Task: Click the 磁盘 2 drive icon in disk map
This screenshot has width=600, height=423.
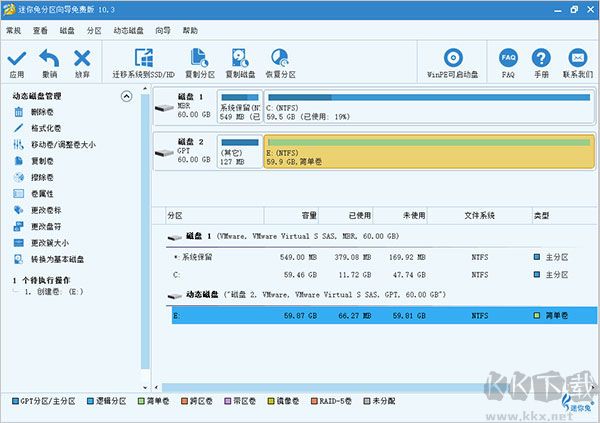Action: pos(165,153)
